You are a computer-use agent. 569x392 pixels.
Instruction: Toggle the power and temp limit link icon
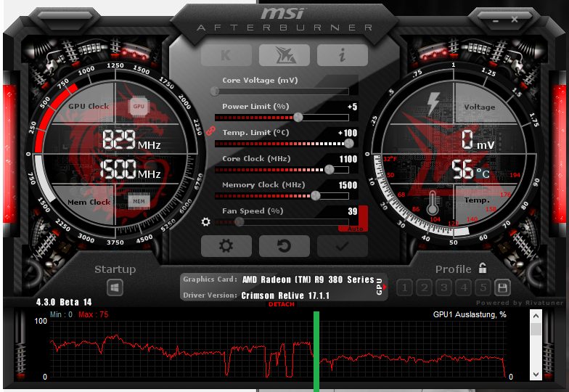point(210,131)
